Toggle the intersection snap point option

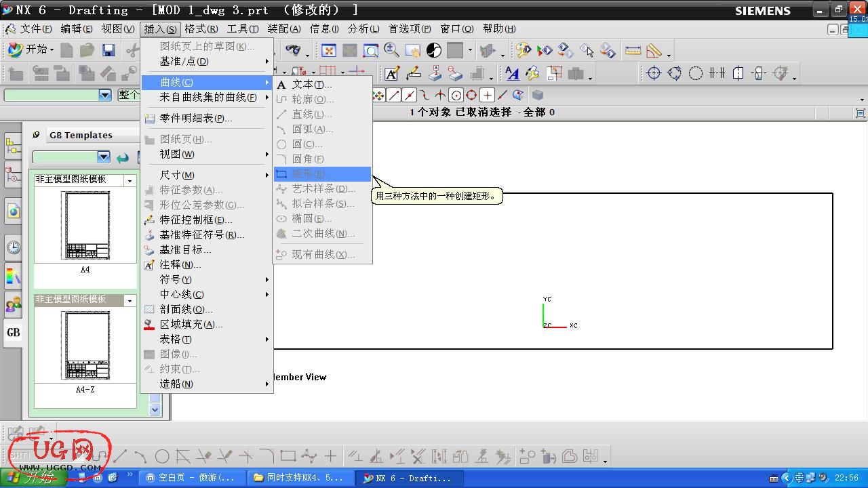pos(440,96)
